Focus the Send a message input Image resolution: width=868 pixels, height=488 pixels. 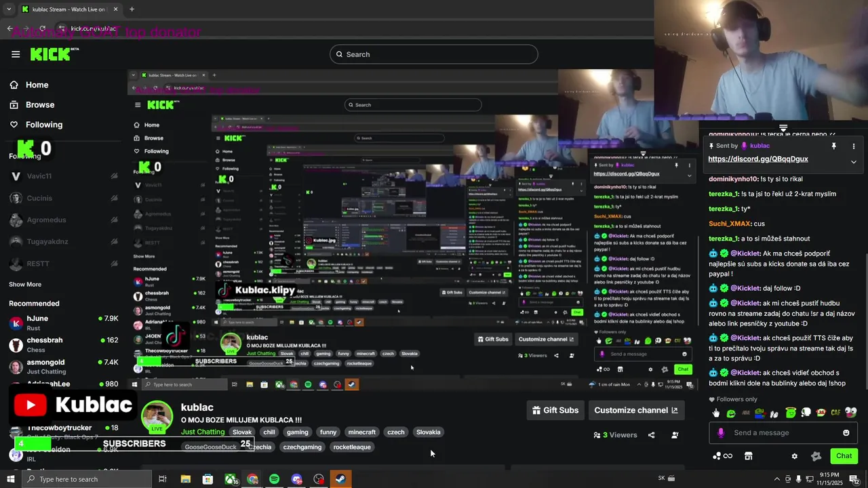pos(783,432)
